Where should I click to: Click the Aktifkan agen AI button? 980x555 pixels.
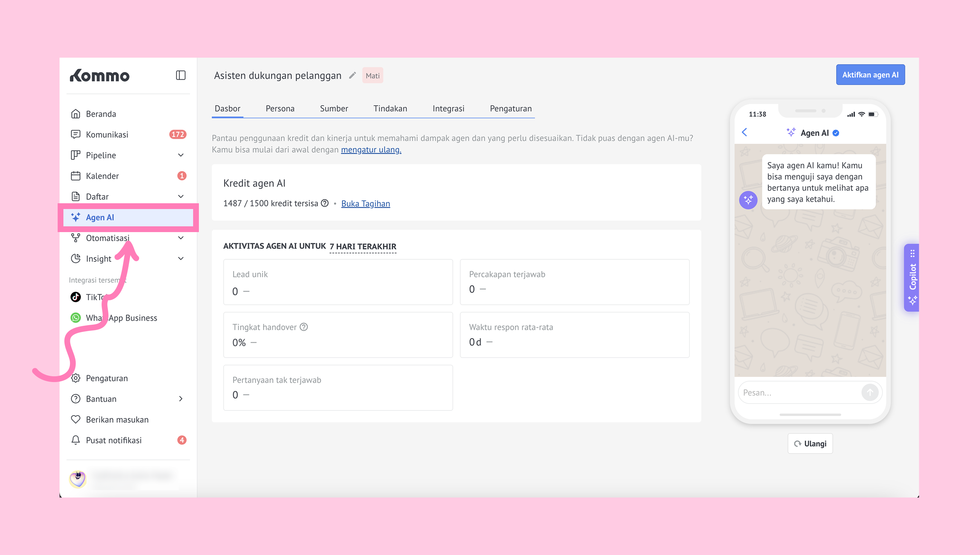[x=870, y=75]
